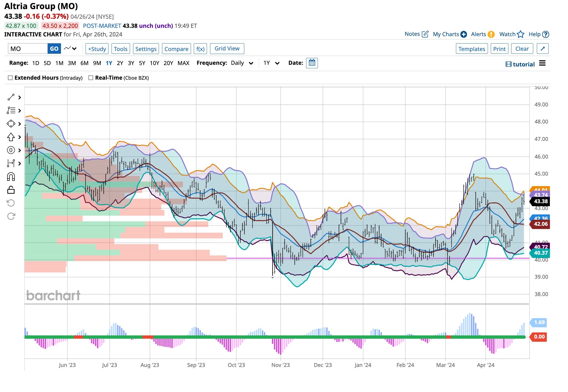Open the Frequency Daily dropdown
Image resolution: width=568 pixels, height=392 pixels.
[x=251, y=63]
